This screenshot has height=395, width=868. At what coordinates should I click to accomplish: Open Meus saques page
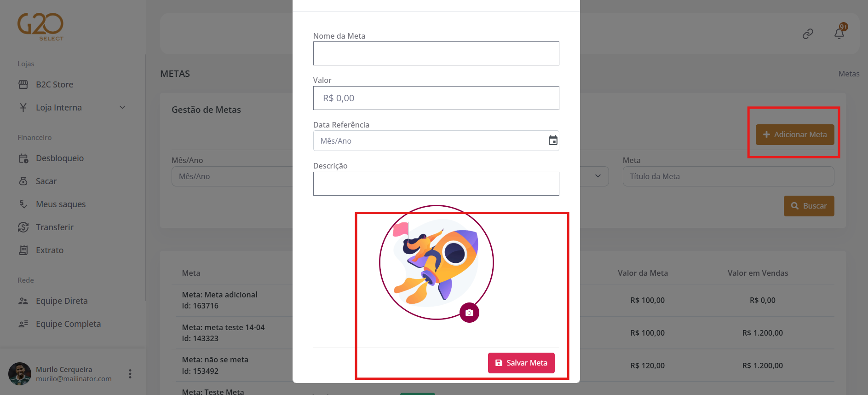point(61,204)
